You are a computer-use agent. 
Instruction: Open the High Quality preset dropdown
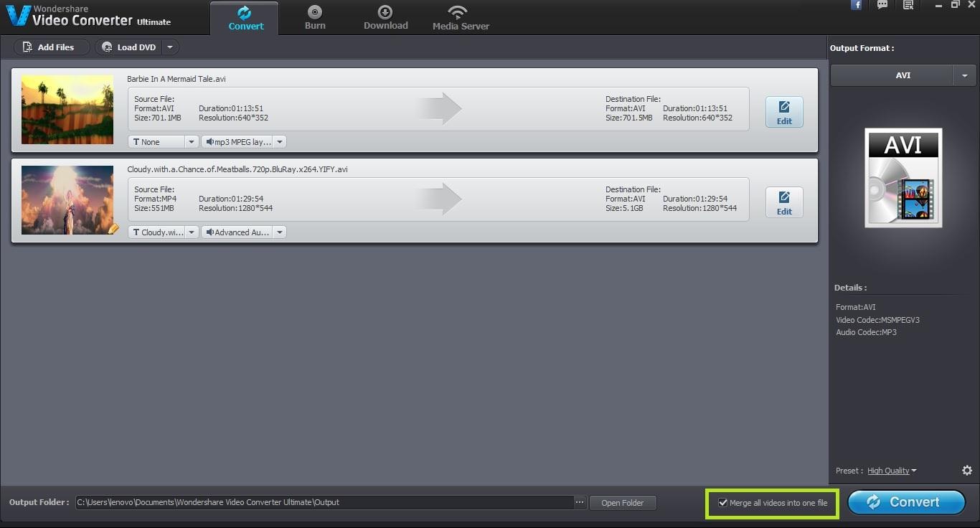click(892, 471)
